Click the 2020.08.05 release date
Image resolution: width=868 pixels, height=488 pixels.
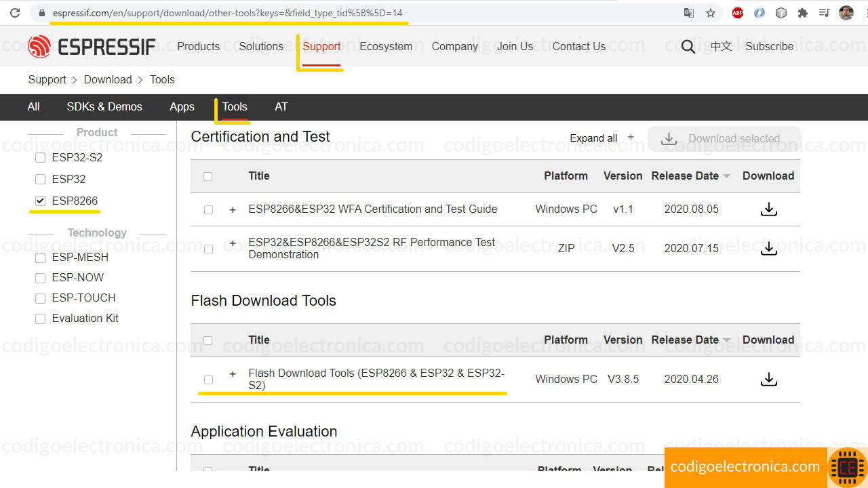[x=691, y=209]
